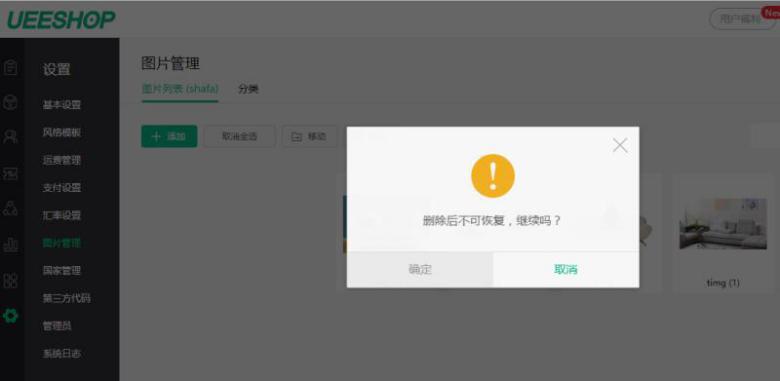Viewport: 780px width, 381px height.
Task: Click the orange warning exclamation icon
Action: point(493,176)
